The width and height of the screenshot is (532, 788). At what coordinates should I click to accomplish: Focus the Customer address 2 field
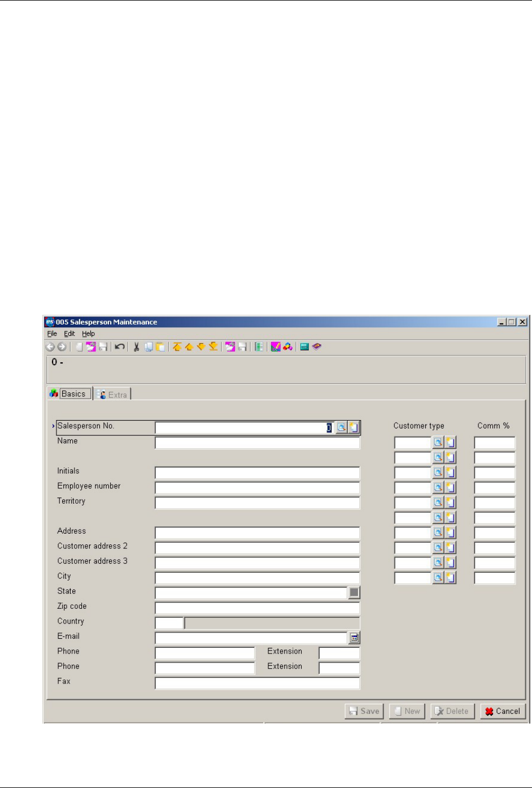point(258,548)
